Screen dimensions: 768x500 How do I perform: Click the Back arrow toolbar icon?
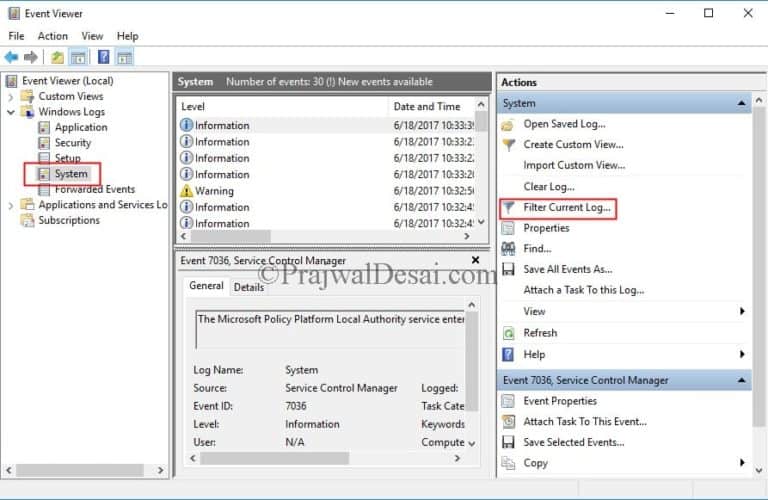pos(11,57)
